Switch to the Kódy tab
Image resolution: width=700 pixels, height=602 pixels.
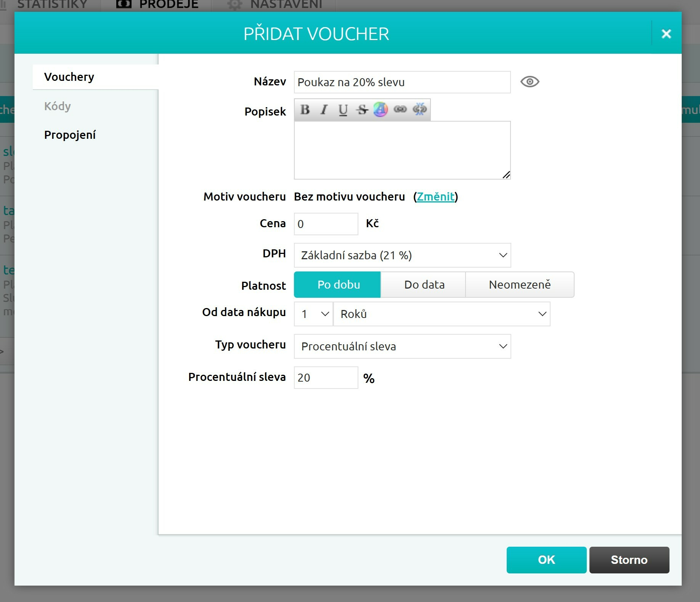point(57,106)
